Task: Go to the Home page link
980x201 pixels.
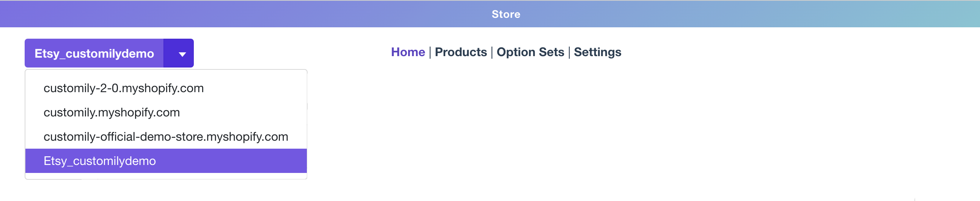Action: click(407, 52)
